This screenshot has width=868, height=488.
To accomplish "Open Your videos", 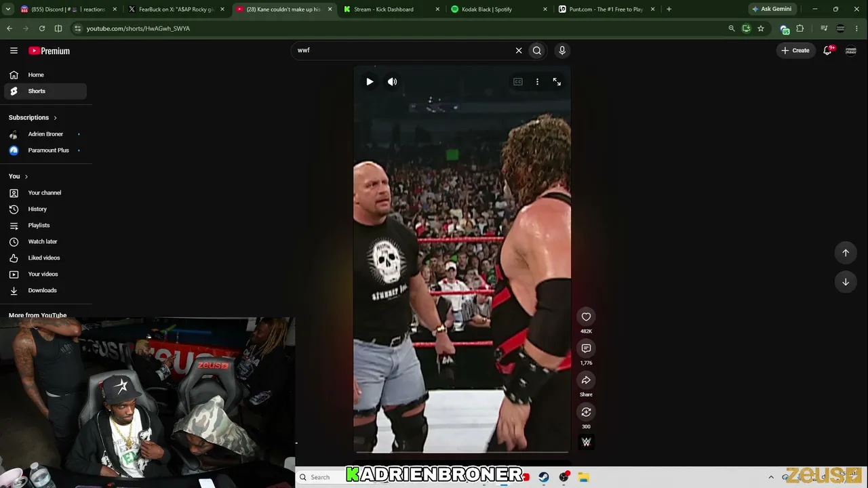I will pyautogui.click(x=45, y=274).
